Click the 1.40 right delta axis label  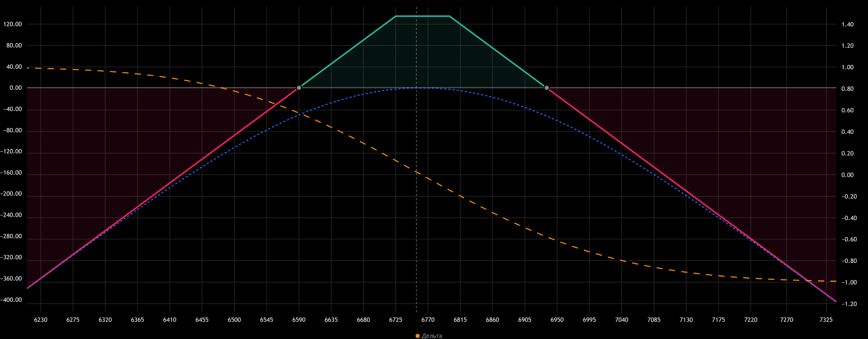pos(847,24)
